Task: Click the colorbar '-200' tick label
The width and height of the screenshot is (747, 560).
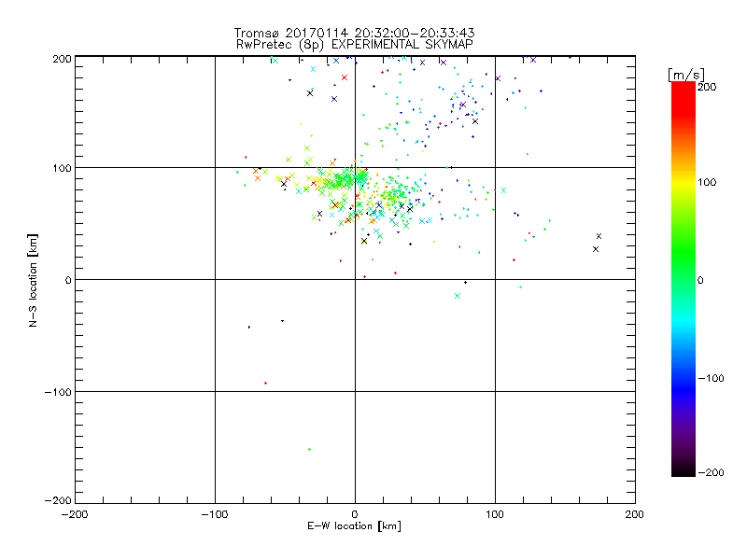Action: pyautogui.click(x=711, y=472)
